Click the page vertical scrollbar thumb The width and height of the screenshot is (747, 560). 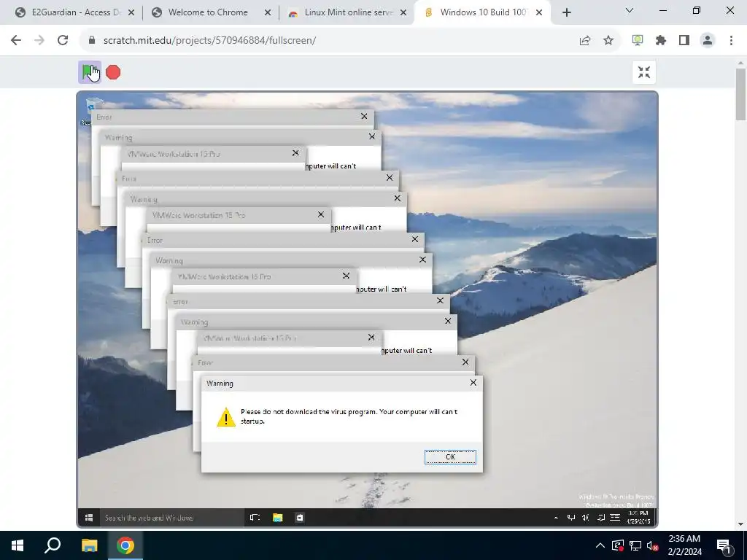point(741,94)
